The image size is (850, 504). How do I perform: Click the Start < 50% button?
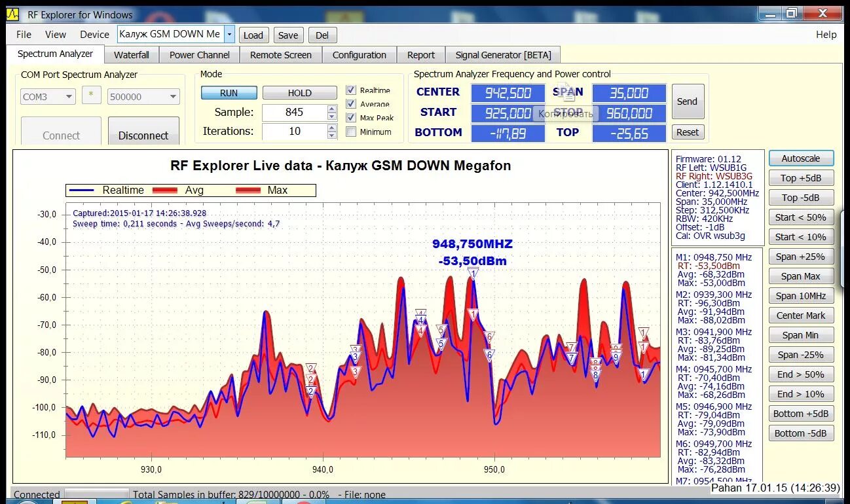click(801, 217)
